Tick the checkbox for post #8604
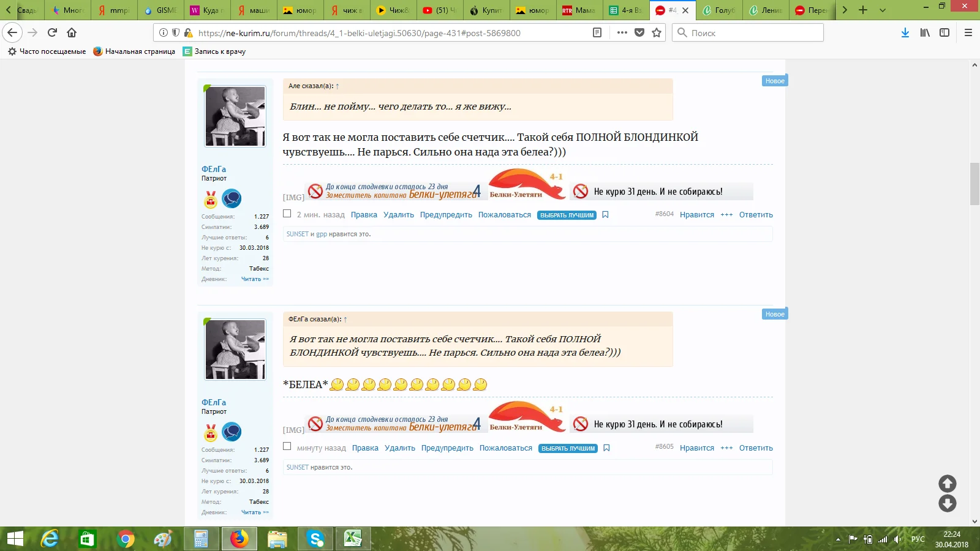 pos(287,214)
